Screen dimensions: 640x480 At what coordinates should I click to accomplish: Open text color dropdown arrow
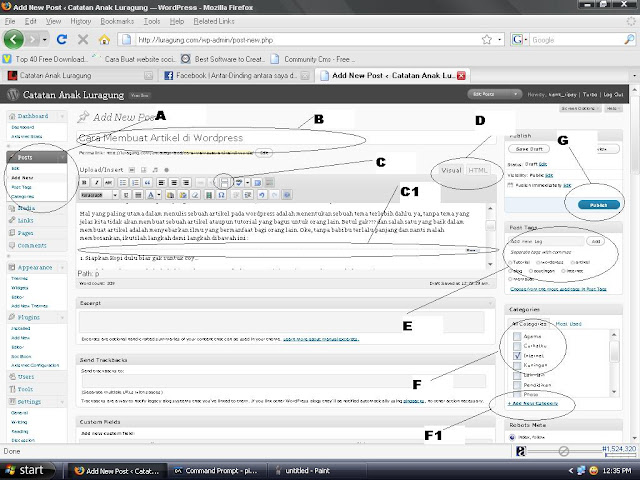[x=159, y=195]
